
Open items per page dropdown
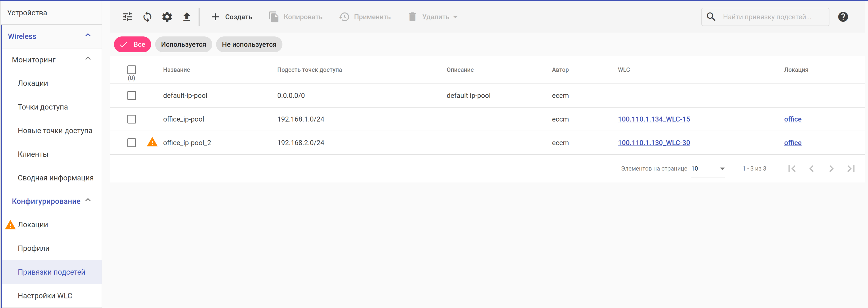coord(708,169)
